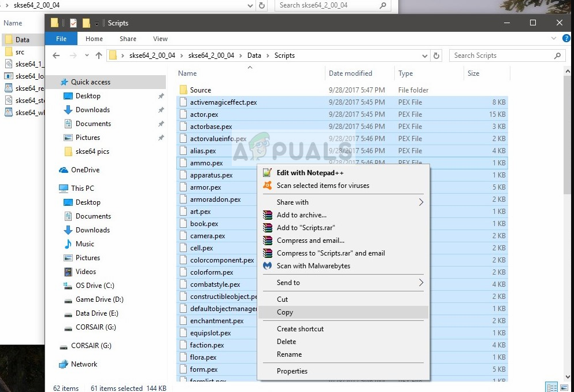574x392 pixels.
Task: Click the Downloads arrow icon under Quick access
Action: coord(68,110)
